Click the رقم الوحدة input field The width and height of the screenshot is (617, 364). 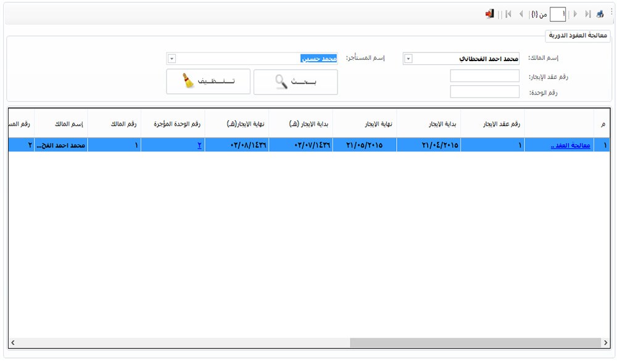(x=484, y=92)
